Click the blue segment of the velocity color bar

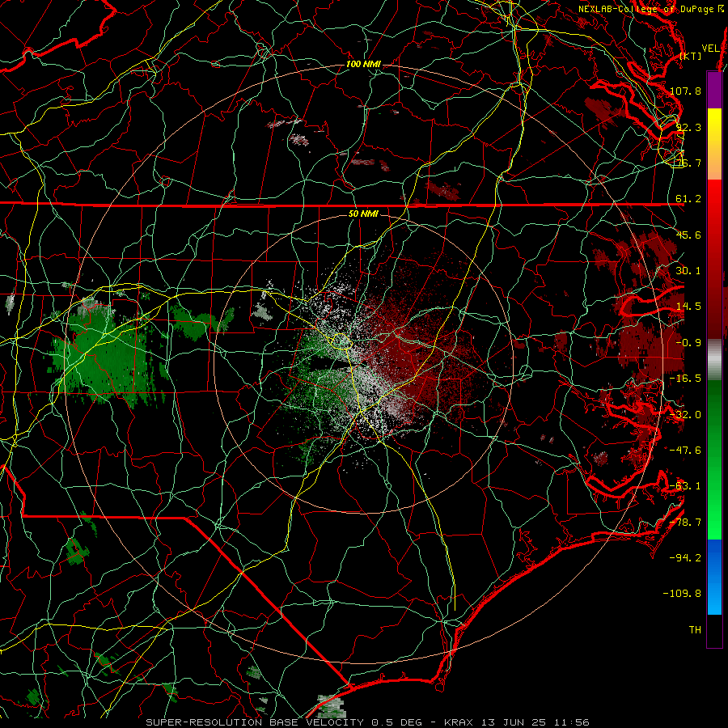click(x=714, y=577)
